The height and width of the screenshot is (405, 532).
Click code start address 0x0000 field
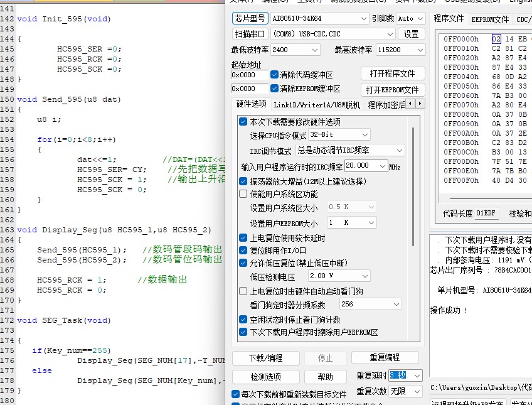coord(250,75)
